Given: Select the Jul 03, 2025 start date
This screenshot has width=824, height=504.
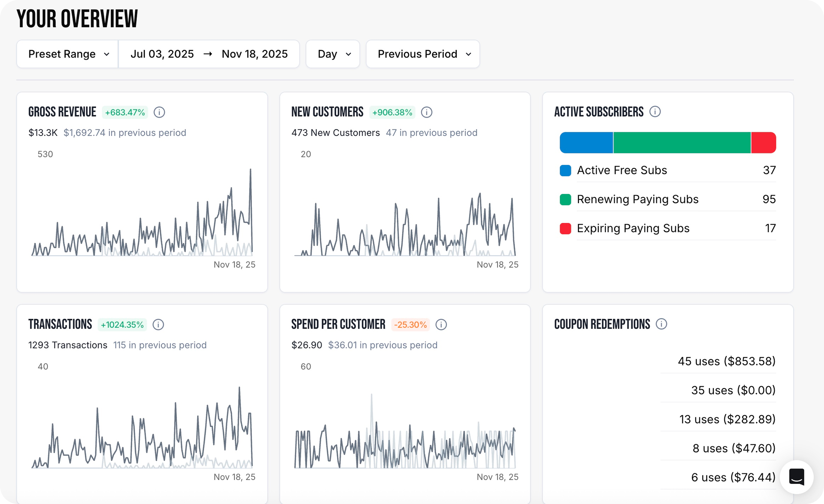Looking at the screenshot, I should click(x=162, y=54).
